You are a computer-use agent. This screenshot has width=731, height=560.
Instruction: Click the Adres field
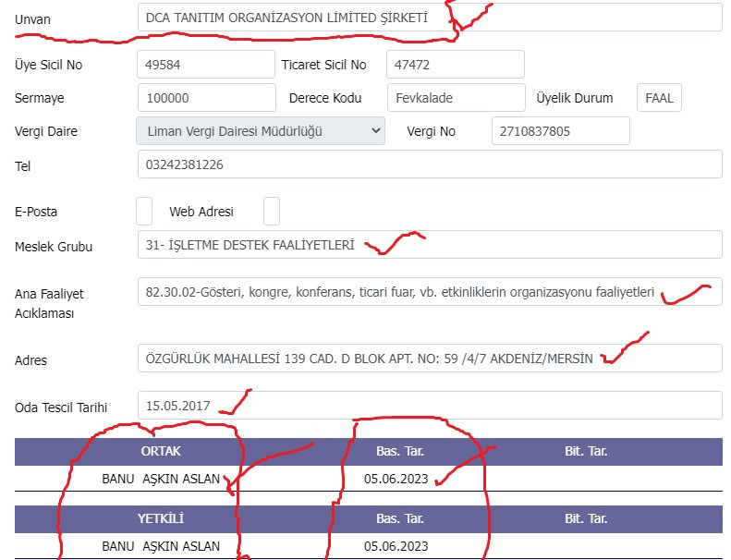tap(430, 359)
